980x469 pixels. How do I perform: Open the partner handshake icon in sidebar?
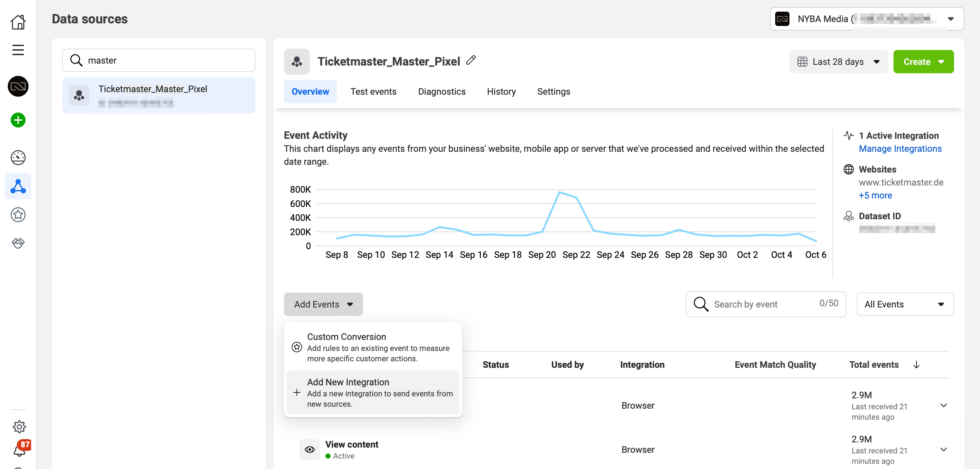pos(18,243)
